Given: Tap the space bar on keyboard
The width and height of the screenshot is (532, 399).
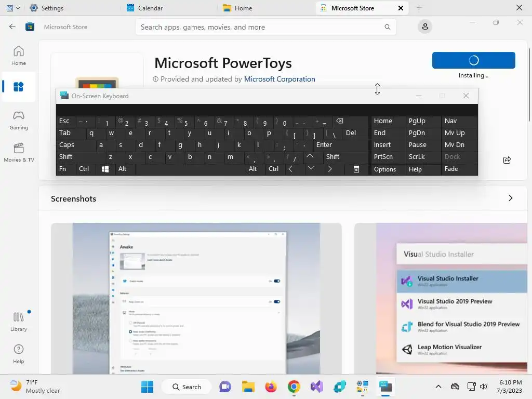Looking at the screenshot, I should (x=190, y=169).
